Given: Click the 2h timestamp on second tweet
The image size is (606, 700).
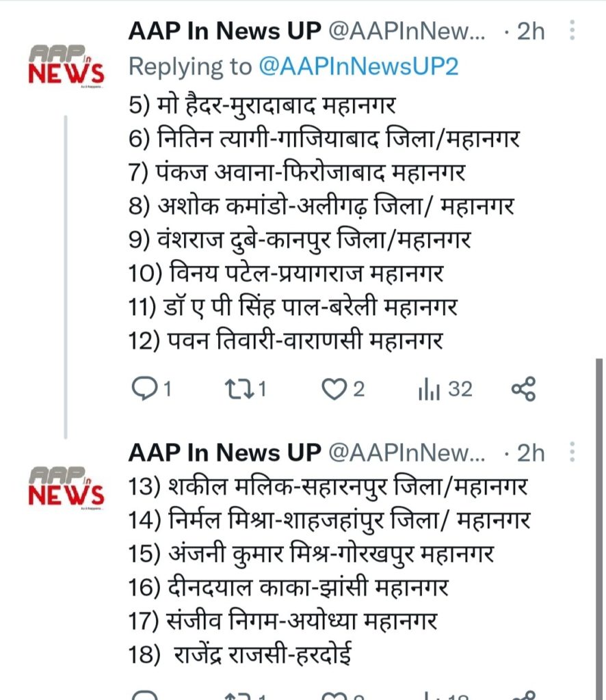Looking at the screenshot, I should click(529, 452).
